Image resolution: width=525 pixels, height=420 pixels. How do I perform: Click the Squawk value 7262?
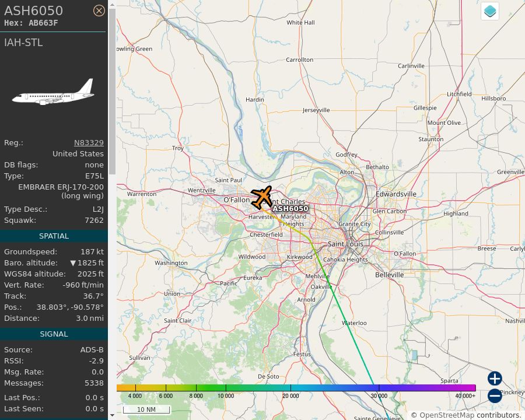[x=94, y=220]
